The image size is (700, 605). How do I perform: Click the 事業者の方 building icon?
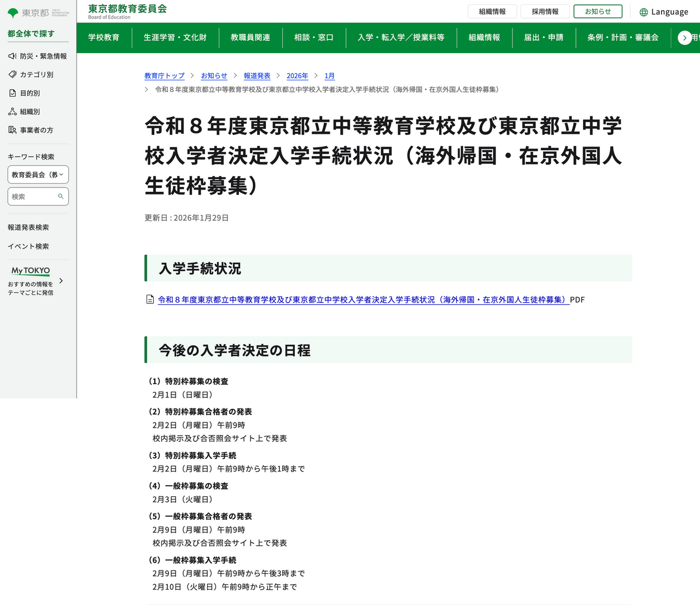click(13, 130)
